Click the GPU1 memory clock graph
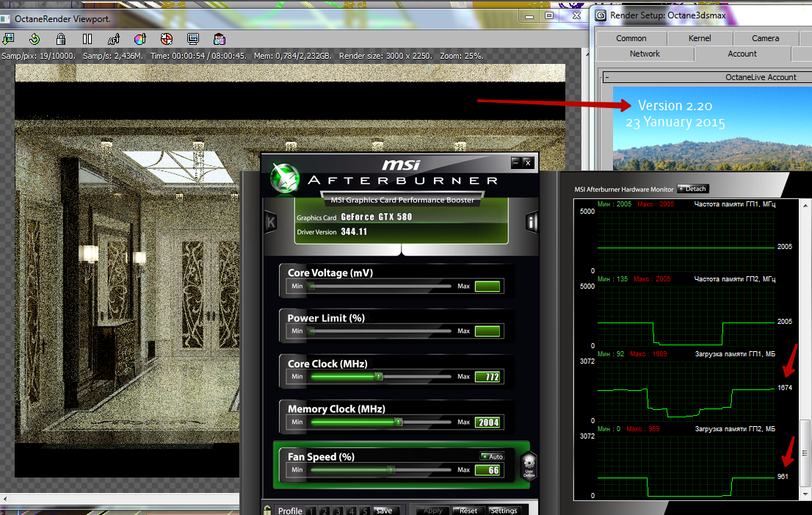 [686, 241]
